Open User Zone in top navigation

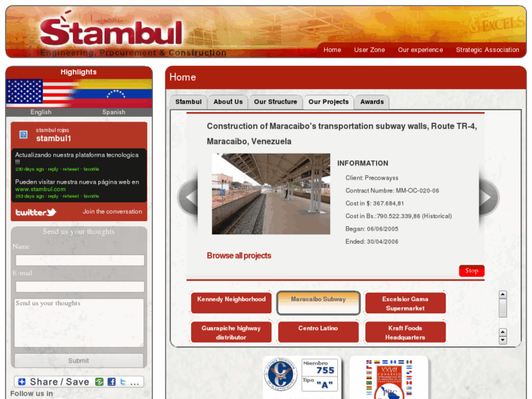369,50
